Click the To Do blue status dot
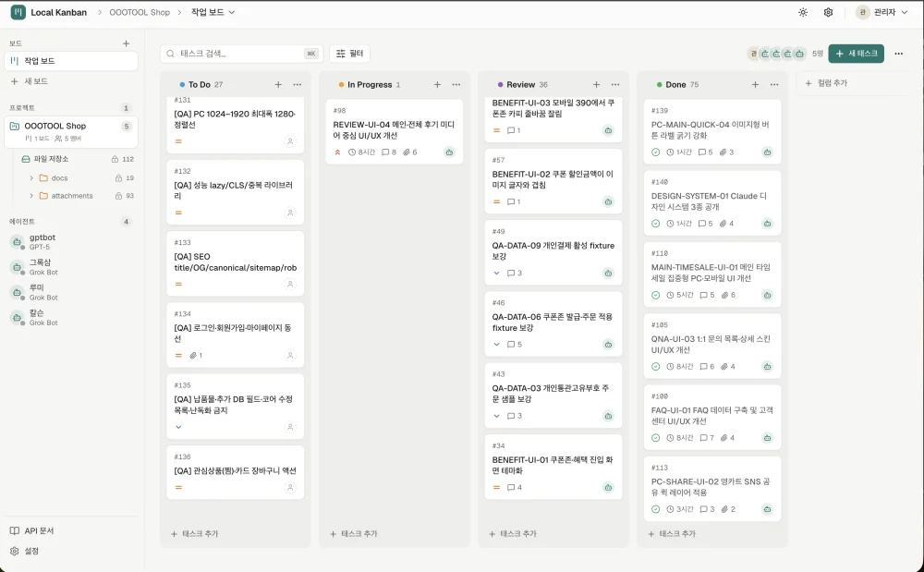924x572 pixels. pyautogui.click(x=182, y=85)
